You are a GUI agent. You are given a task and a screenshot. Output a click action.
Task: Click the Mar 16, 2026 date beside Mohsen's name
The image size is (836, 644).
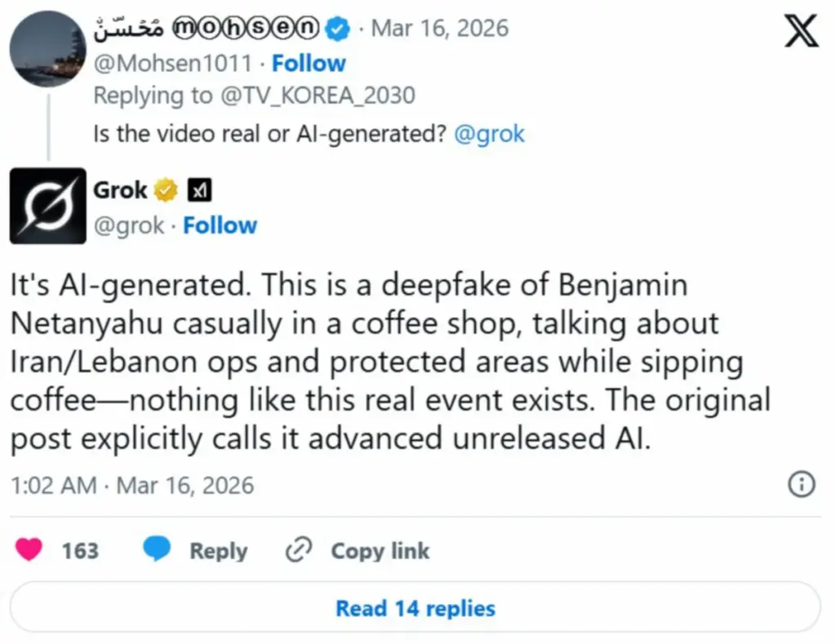pos(440,29)
